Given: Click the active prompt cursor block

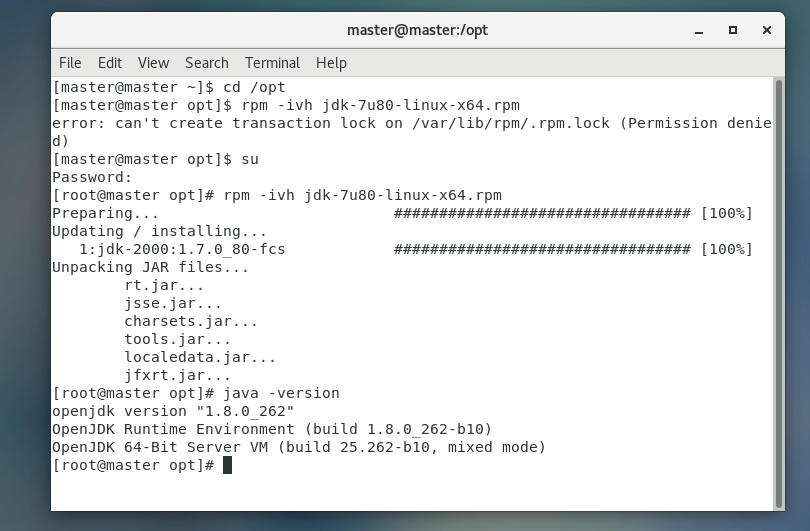Looking at the screenshot, I should click(227, 465).
